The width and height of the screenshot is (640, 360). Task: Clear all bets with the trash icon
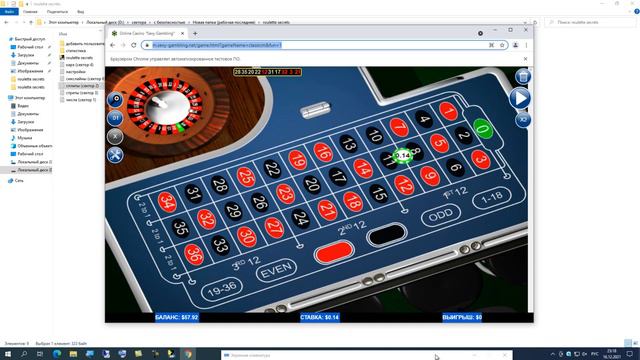523,76
